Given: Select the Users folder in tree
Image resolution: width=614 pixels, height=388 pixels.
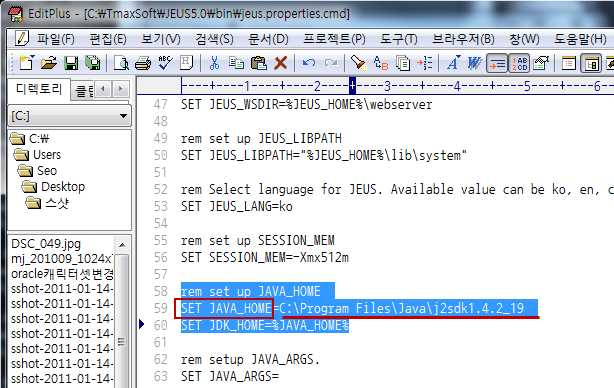Looking at the screenshot, I should (x=47, y=155).
